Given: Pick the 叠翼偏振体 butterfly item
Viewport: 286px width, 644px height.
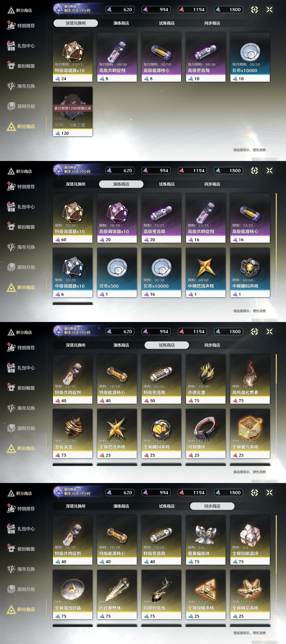Looking at the screenshot, I should point(206,540).
